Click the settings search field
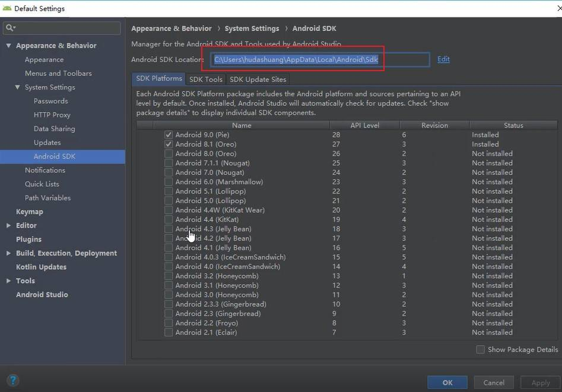The width and height of the screenshot is (562, 392). 62,28
